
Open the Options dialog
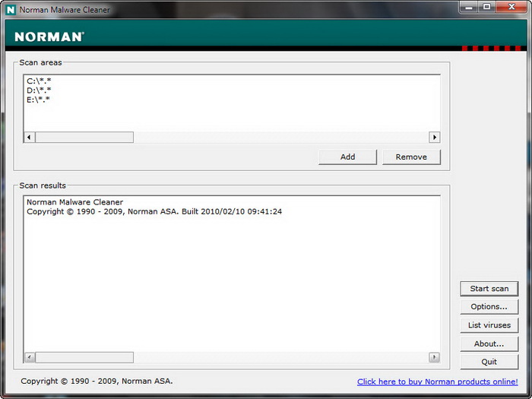click(x=489, y=307)
